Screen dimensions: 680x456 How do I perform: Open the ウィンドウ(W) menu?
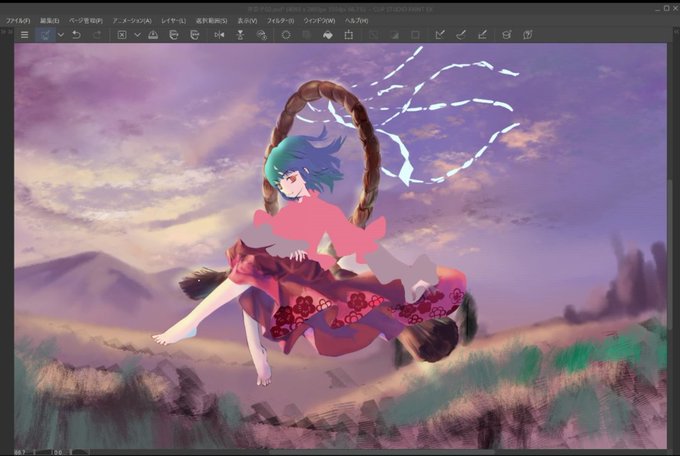click(x=319, y=20)
